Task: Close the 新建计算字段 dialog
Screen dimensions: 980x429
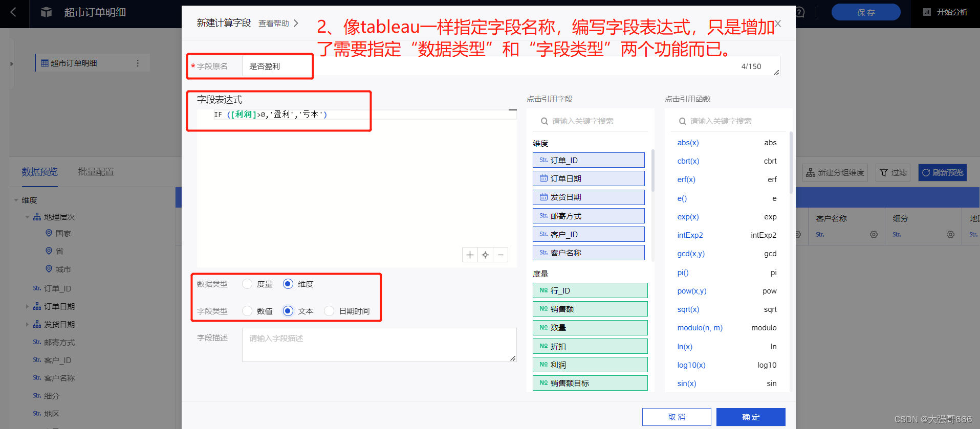Action: point(778,24)
